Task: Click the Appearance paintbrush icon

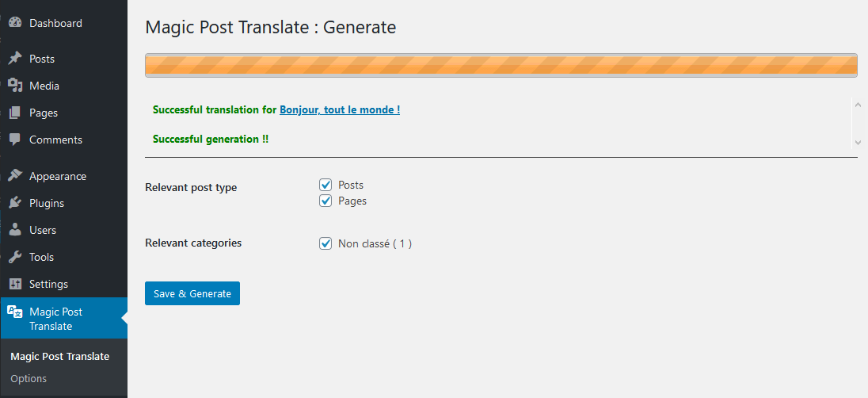Action: tap(15, 176)
